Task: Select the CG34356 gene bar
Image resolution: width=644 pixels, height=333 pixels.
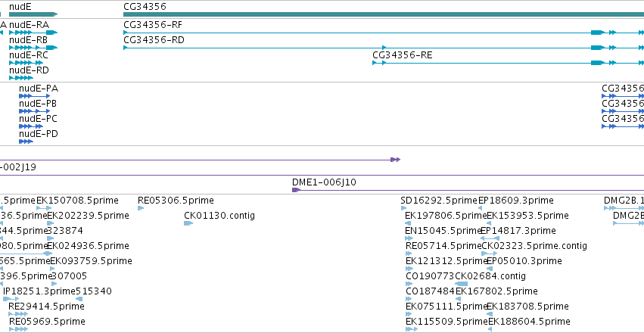Action: tap(384, 14)
